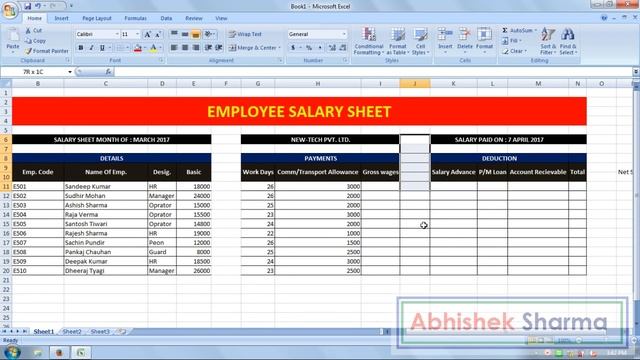Image resolution: width=640 pixels, height=360 pixels.
Task: Open Find & Select menu
Action: point(568,41)
